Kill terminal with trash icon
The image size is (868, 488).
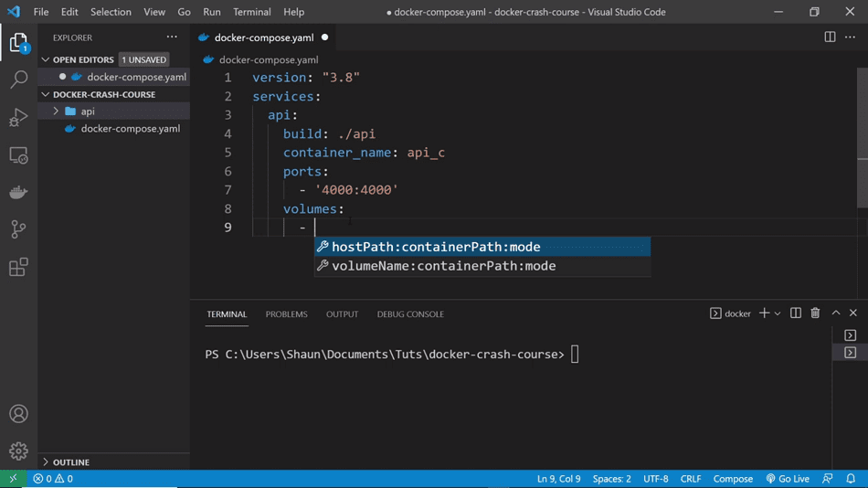click(x=815, y=313)
